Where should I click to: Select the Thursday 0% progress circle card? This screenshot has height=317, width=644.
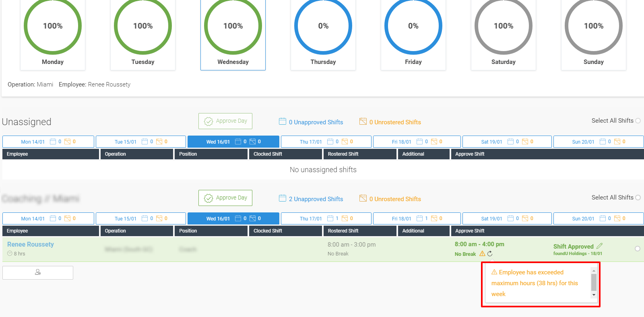point(323,34)
